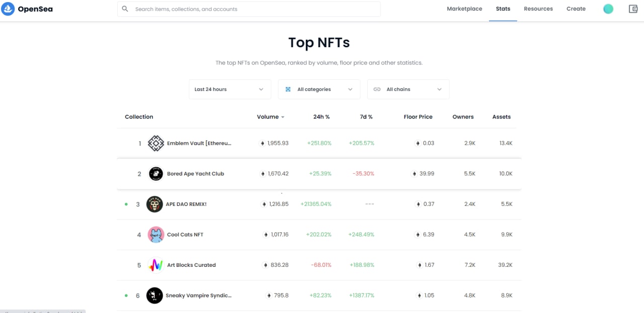Image resolution: width=644 pixels, height=313 pixels.
Task: Sort by Volume column header
Action: point(271,117)
